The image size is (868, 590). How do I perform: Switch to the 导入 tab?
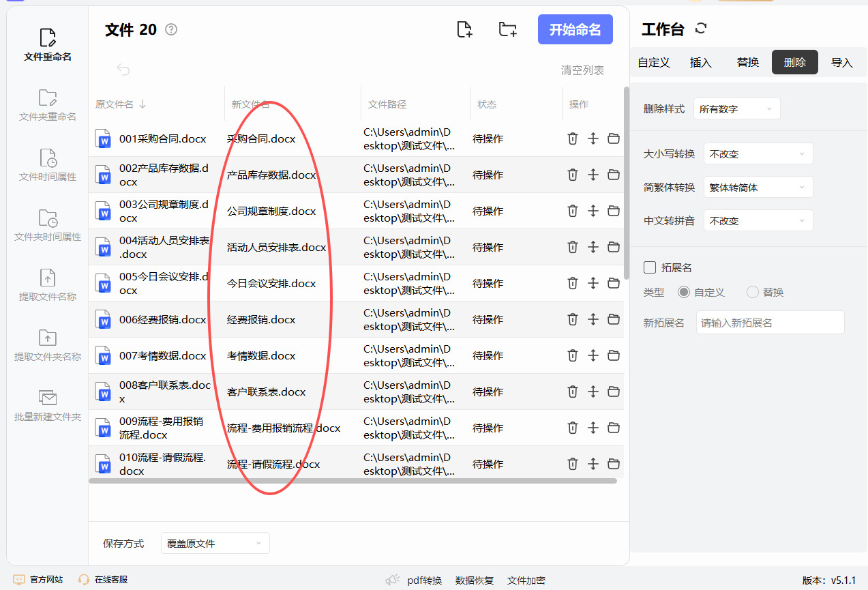pyautogui.click(x=842, y=62)
